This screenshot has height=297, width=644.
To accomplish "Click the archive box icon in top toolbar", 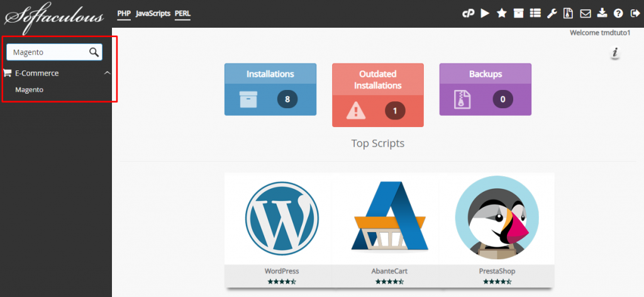I will tap(518, 13).
